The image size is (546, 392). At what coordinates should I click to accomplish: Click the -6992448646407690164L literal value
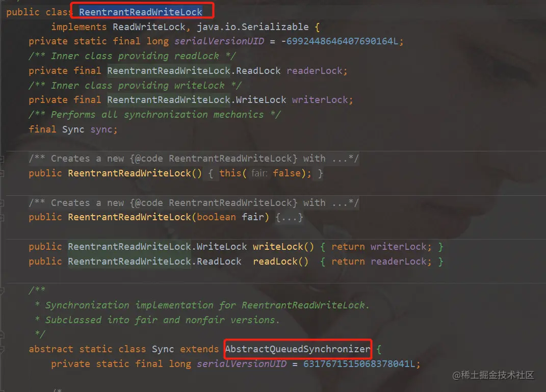click(340, 41)
